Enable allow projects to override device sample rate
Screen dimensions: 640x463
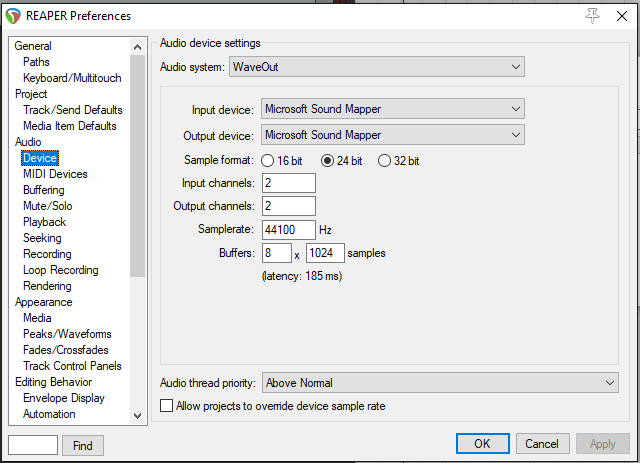click(167, 406)
